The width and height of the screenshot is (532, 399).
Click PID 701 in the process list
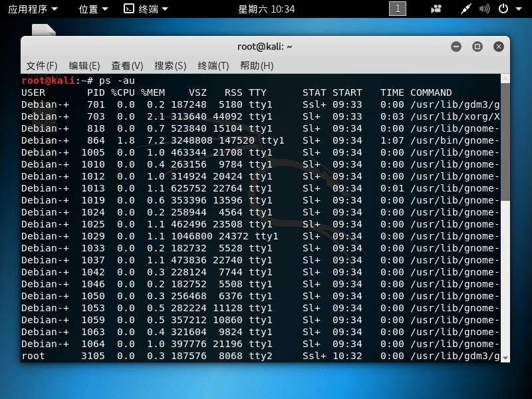pyautogui.click(x=96, y=104)
